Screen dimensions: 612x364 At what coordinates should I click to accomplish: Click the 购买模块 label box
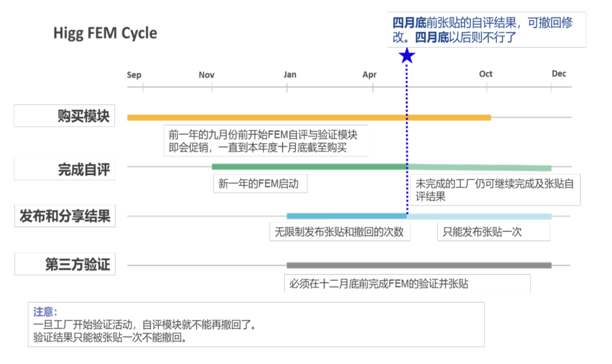coord(64,116)
